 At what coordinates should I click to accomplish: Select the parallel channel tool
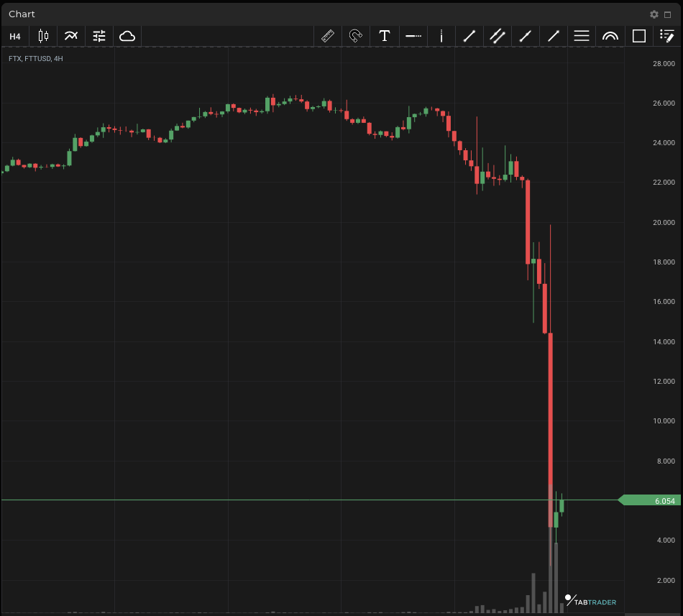click(498, 36)
